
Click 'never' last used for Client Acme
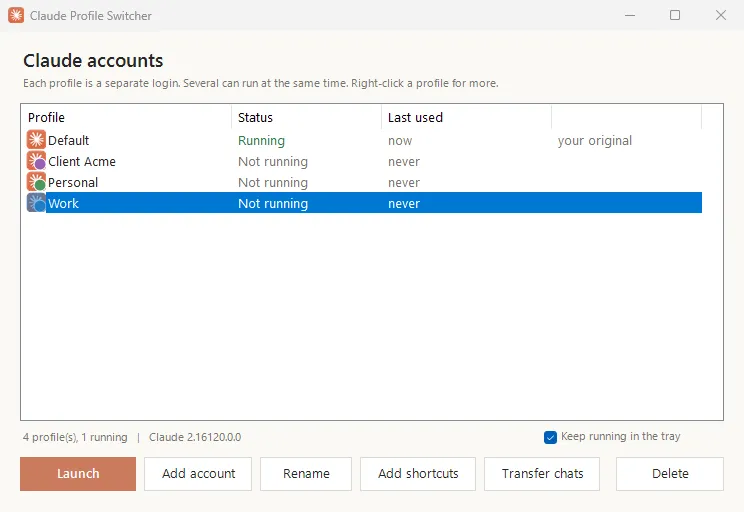404,162
